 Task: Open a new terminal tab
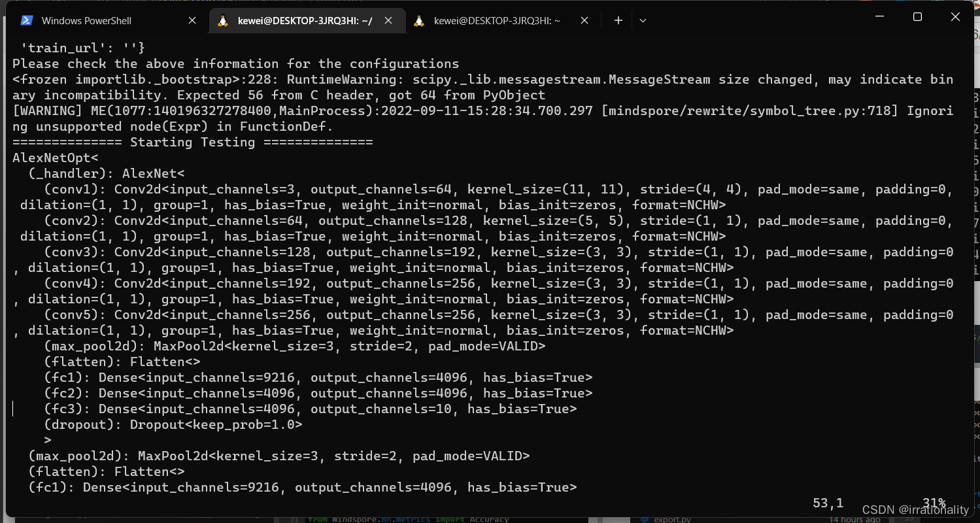618,20
